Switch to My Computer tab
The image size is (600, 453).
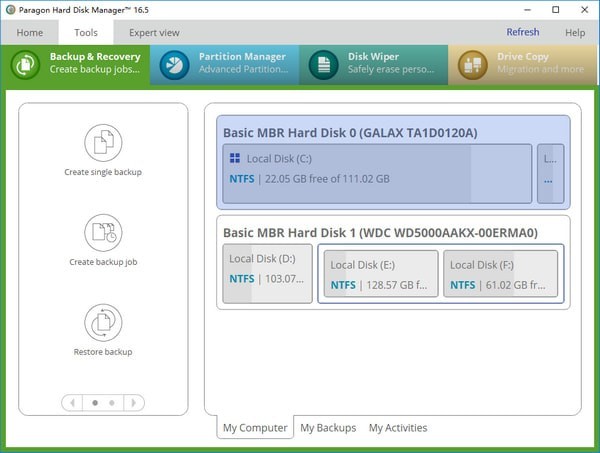(255, 427)
